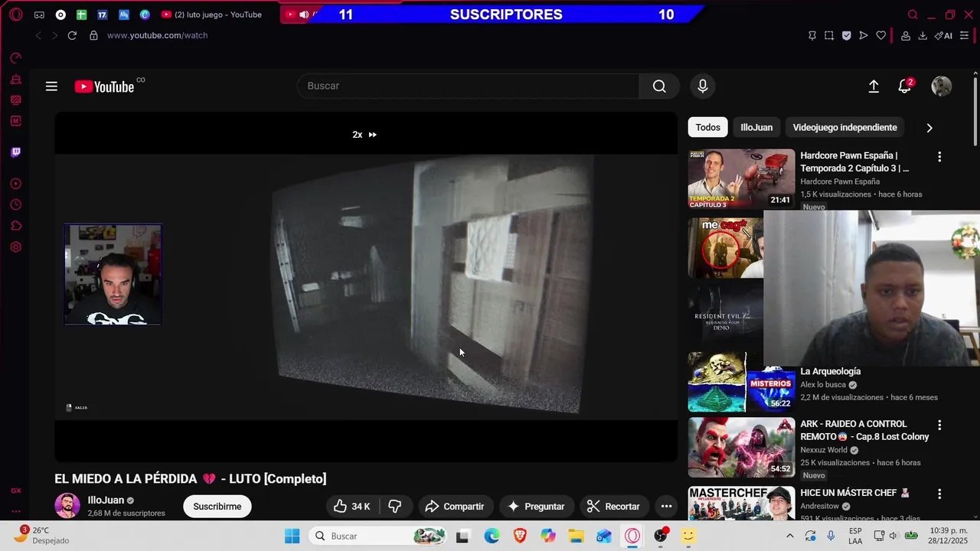The height and width of the screenshot is (551, 980).
Task: Mute the audio-playing tab speaker icon
Action: pos(304,15)
